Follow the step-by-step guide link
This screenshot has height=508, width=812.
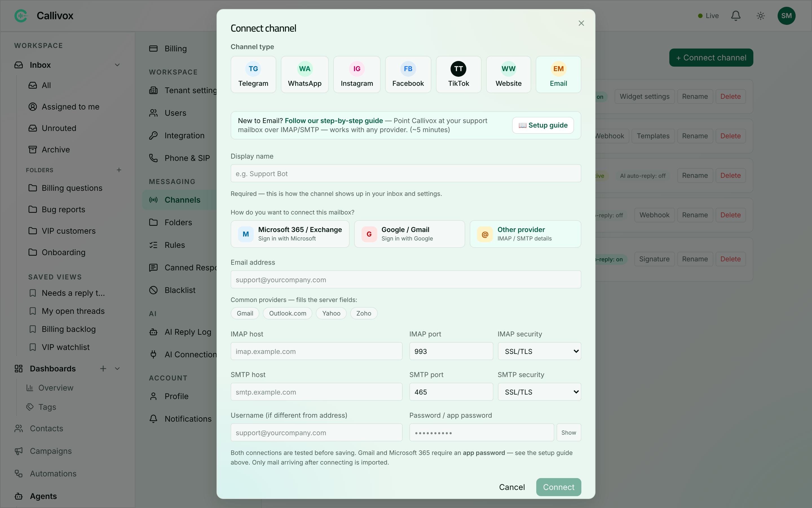(x=334, y=121)
